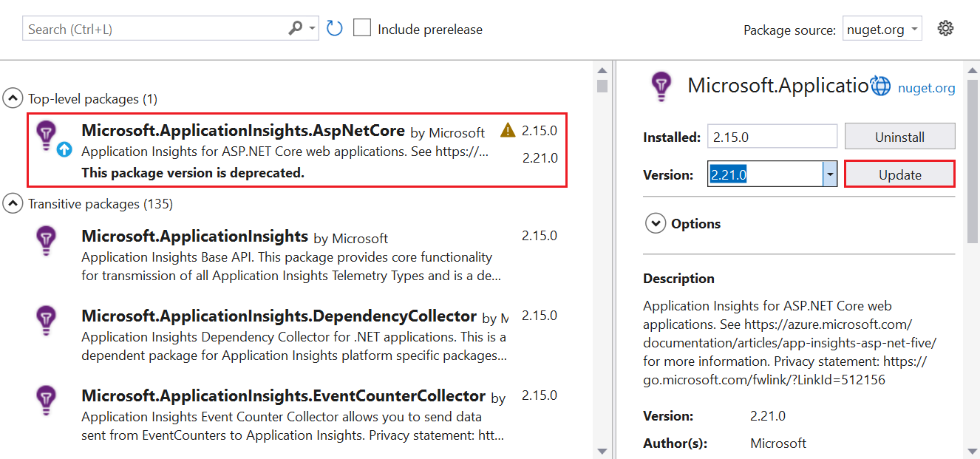Open the nuget.org link next to package name

(x=926, y=87)
